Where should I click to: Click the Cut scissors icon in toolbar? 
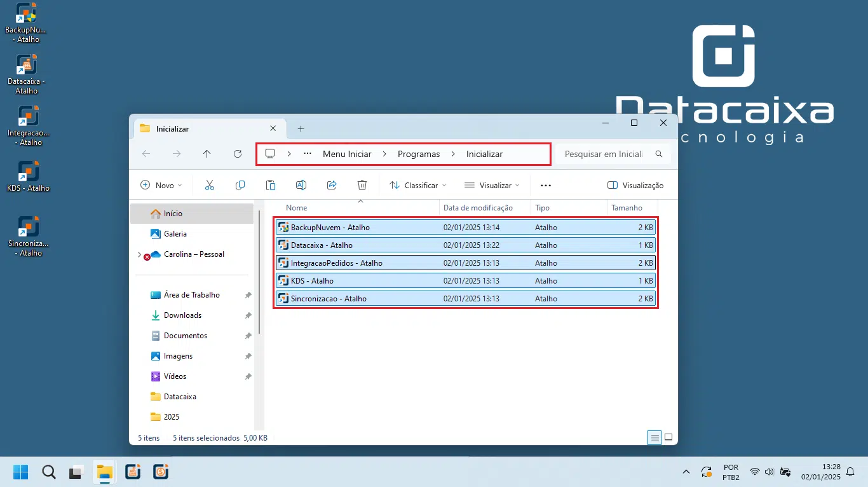click(210, 185)
